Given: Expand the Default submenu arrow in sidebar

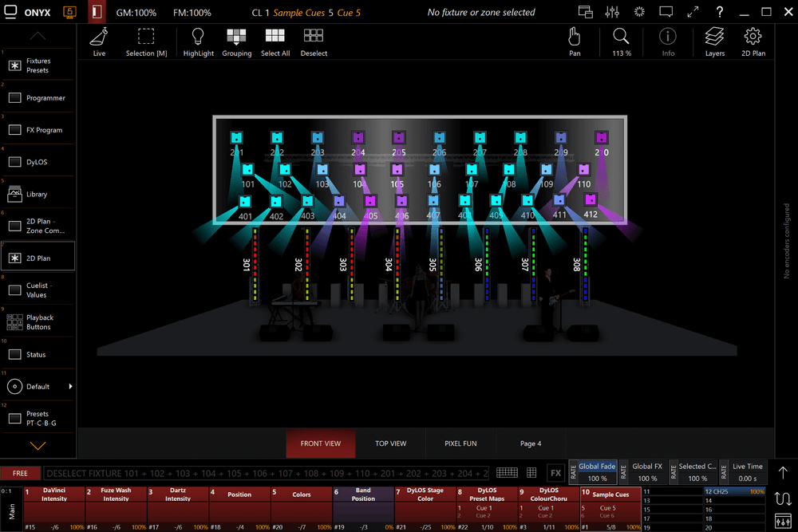Looking at the screenshot, I should point(70,387).
